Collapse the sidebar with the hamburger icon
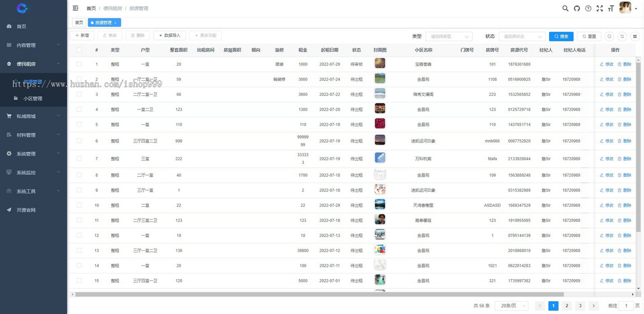The width and height of the screenshot is (644, 314). (x=76, y=8)
